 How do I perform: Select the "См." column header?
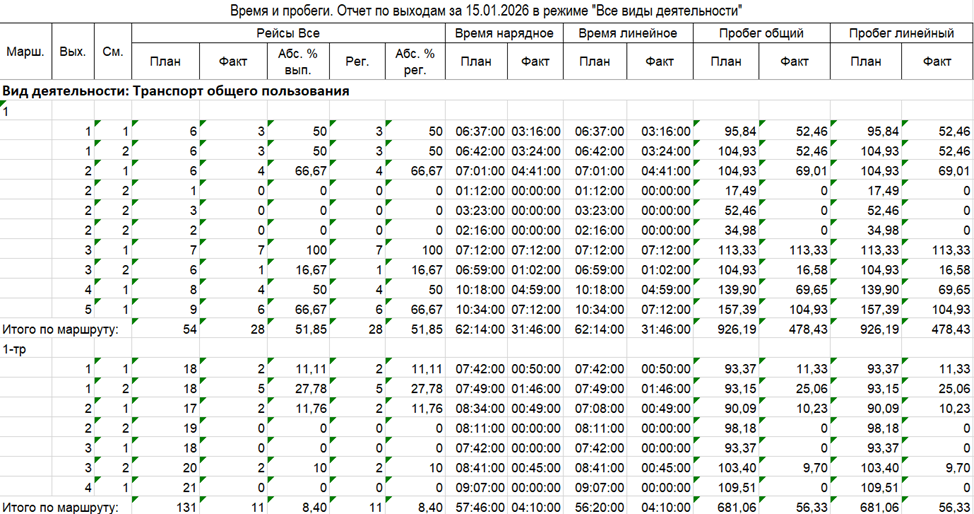click(113, 50)
